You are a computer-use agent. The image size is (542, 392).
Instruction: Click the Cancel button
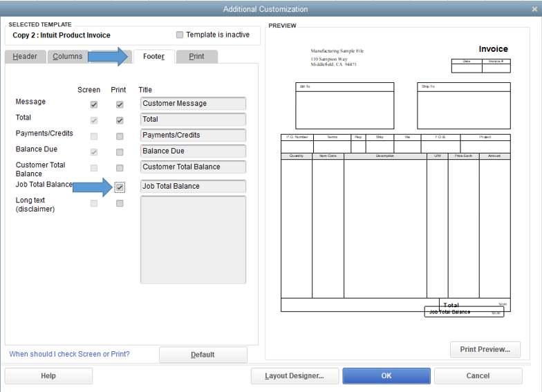pyautogui.click(x=478, y=376)
